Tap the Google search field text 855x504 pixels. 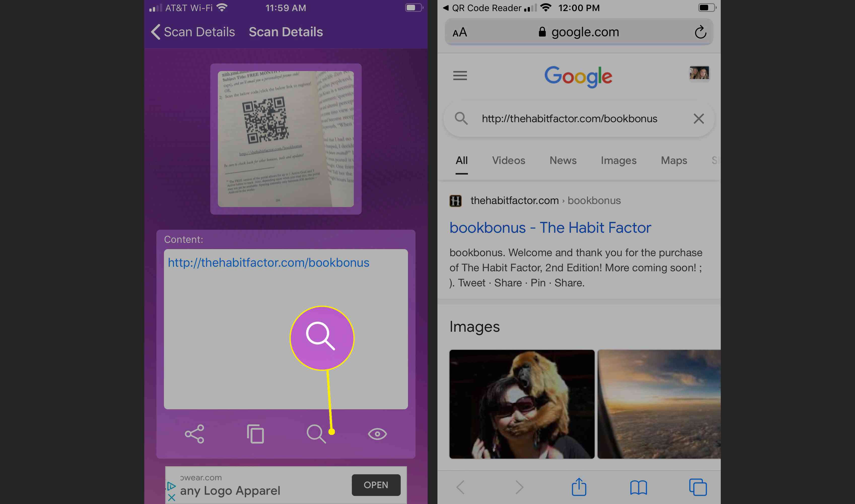pos(569,119)
